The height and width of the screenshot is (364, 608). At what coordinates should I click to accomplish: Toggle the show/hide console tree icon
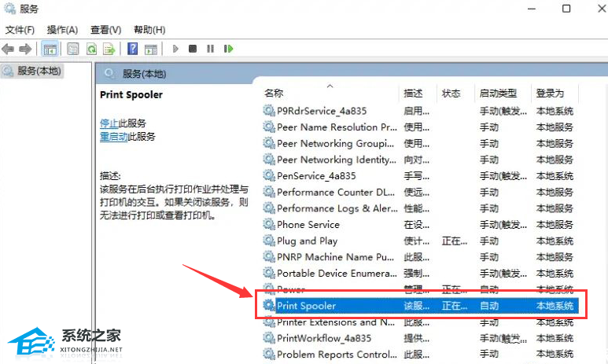[x=50, y=49]
